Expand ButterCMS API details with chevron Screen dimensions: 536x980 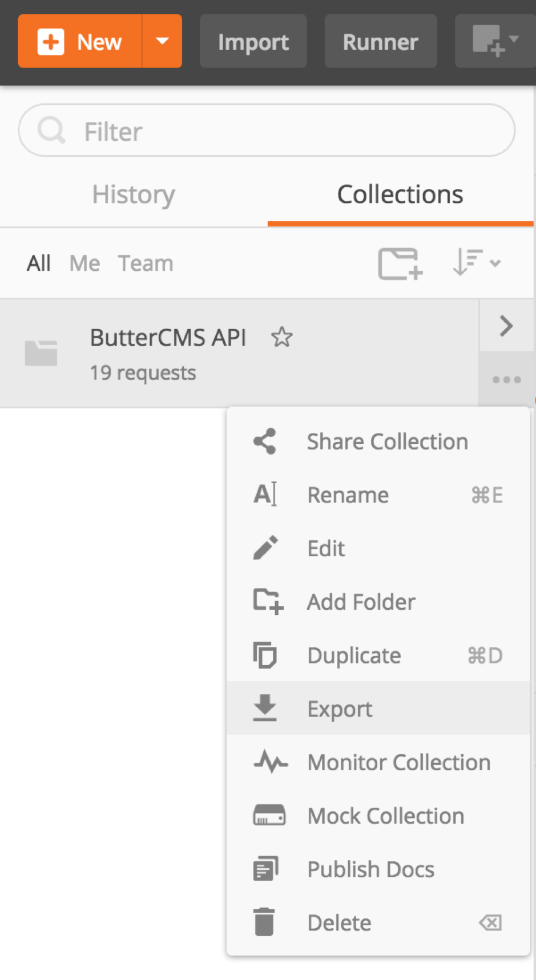coord(506,326)
